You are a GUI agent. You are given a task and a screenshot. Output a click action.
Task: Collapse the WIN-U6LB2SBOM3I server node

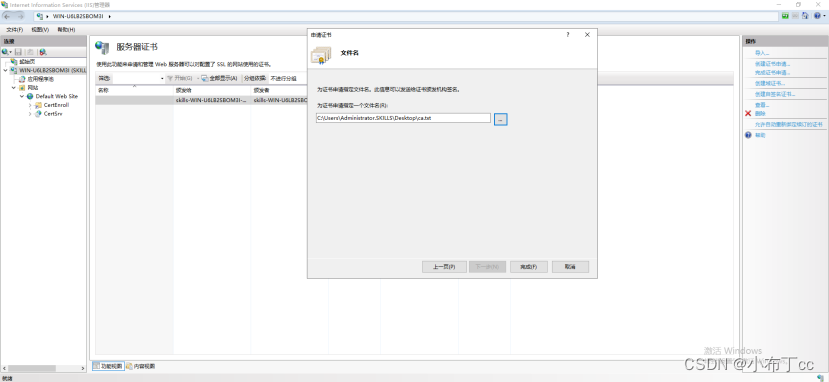pyautogui.click(x=5, y=70)
